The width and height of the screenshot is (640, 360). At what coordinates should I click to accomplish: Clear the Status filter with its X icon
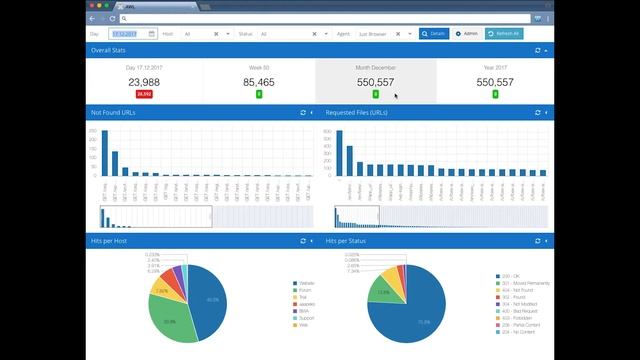point(314,34)
